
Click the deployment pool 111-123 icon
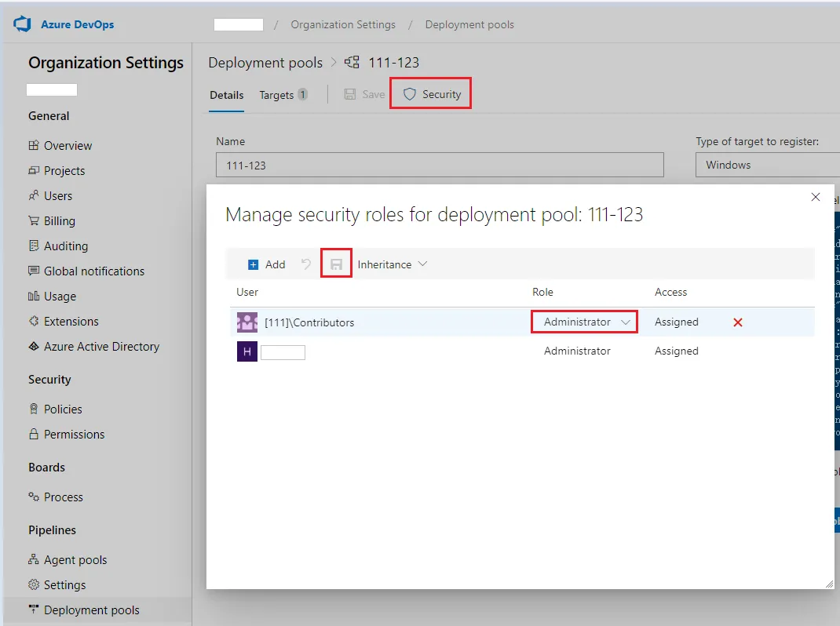352,62
